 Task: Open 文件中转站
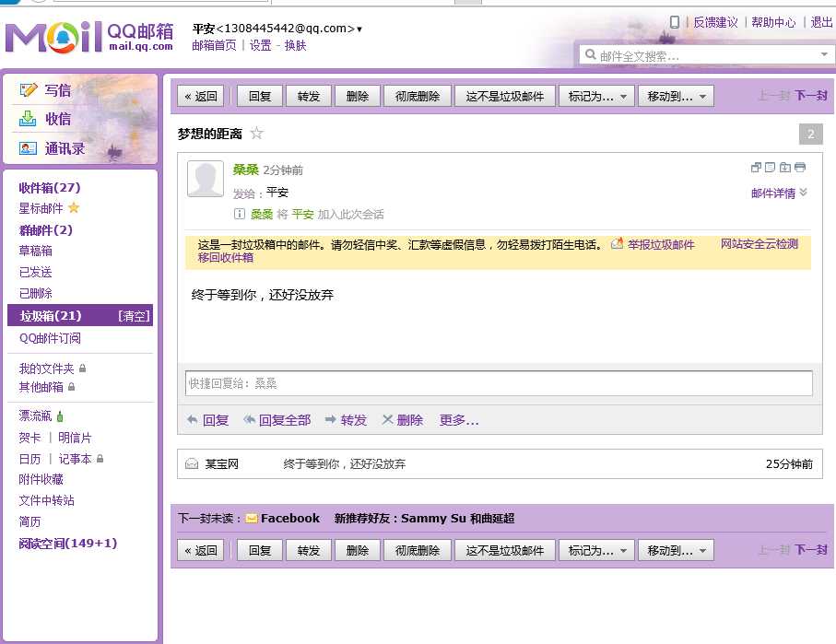click(46, 500)
